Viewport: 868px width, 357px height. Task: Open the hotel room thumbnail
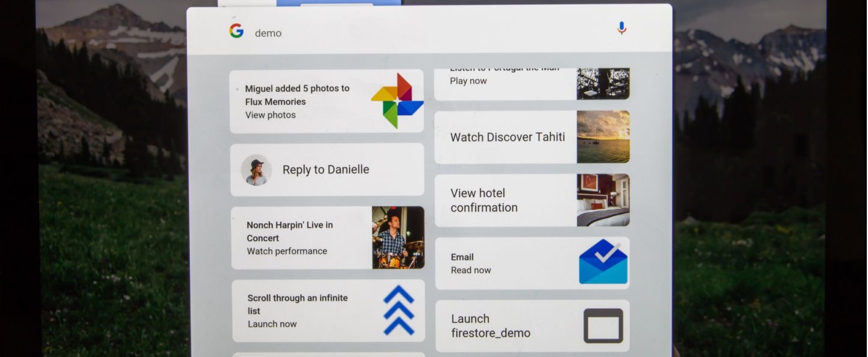603,200
